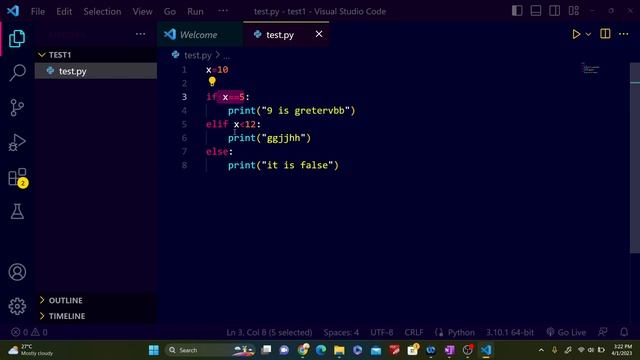The height and width of the screenshot is (360, 640).
Task: Show hidden system tray icons chevron
Action: 541,350
